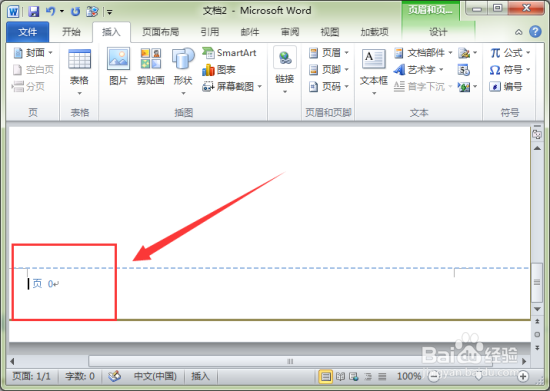550x391 pixels.
Task: Open the 页眉 header gallery
Action: pos(329,53)
